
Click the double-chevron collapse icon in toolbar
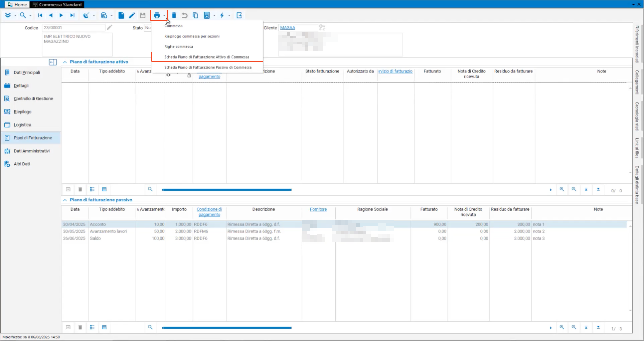coord(8,15)
